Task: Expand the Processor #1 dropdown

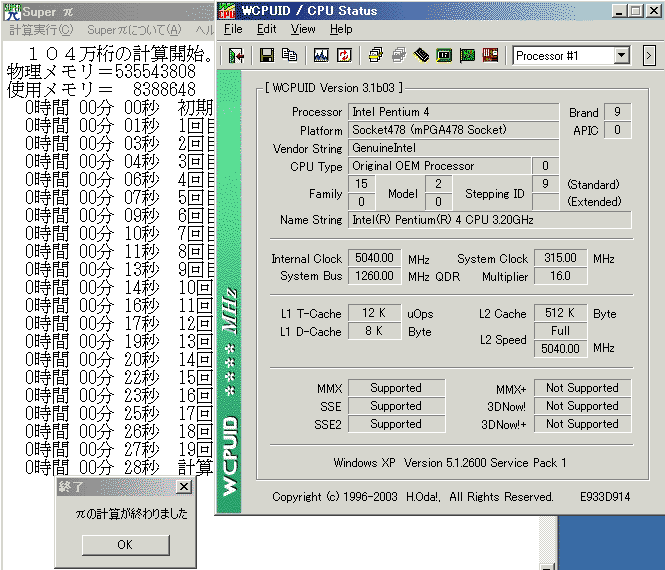Action: (621, 56)
